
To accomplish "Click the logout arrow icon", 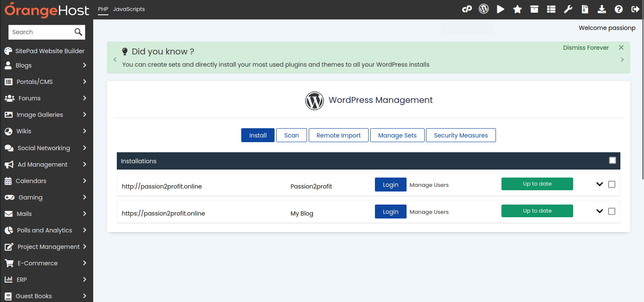I will click(635, 9).
